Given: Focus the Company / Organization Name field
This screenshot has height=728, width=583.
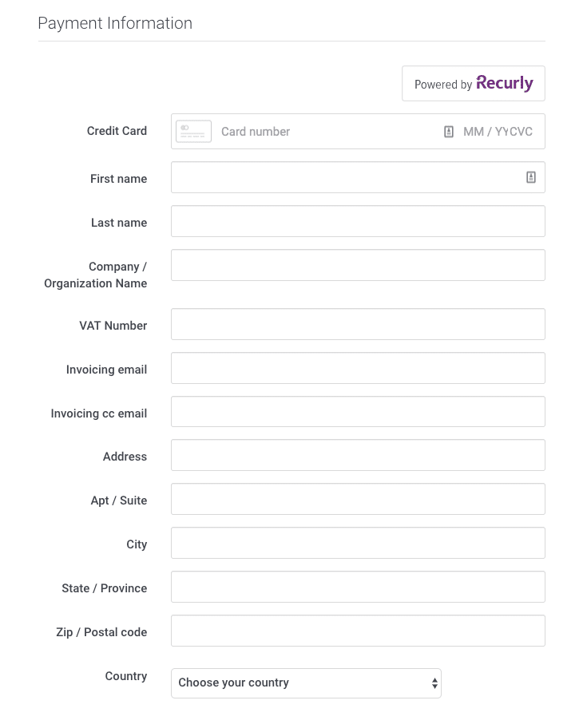Looking at the screenshot, I should tap(358, 265).
